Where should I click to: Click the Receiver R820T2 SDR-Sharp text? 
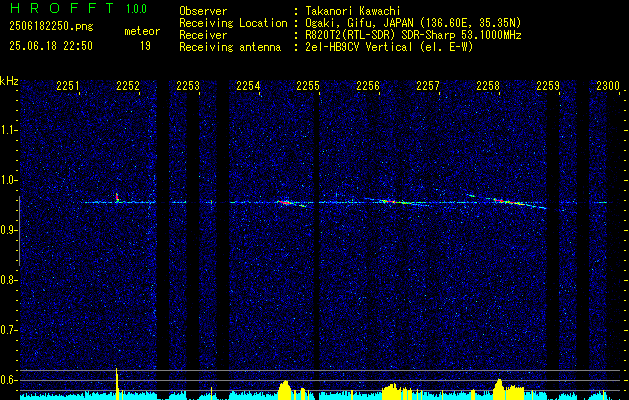click(x=414, y=35)
